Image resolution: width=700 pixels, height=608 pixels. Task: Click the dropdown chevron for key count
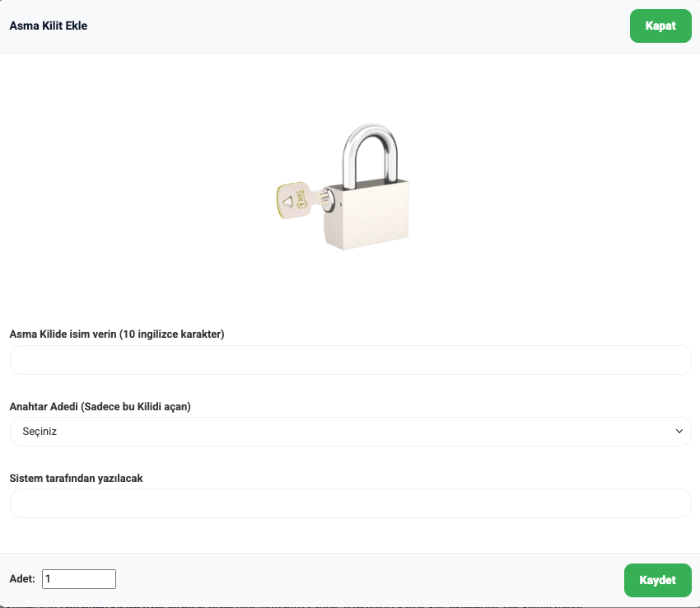679,431
